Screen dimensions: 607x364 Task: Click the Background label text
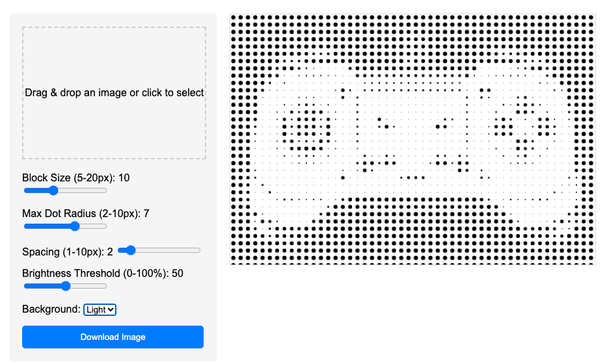pos(51,309)
